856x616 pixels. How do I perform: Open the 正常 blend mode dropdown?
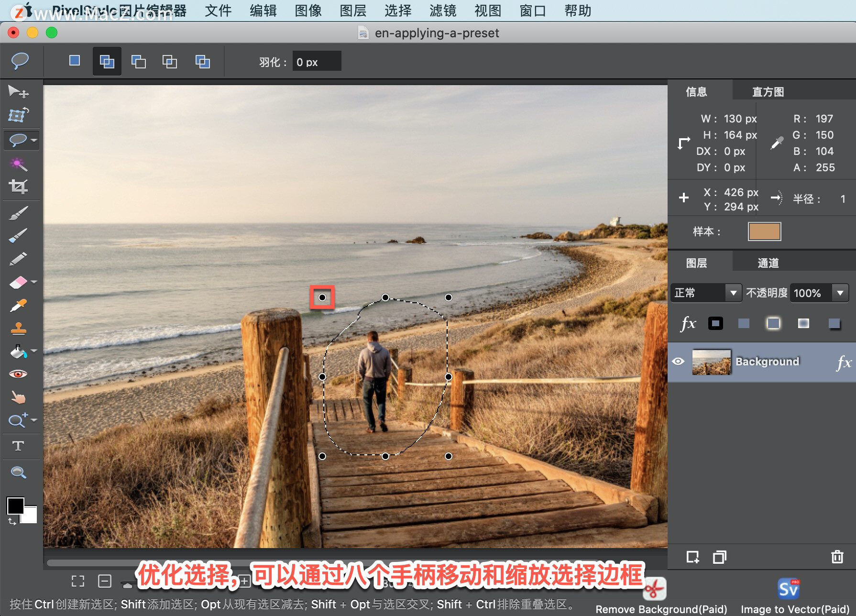coord(733,293)
